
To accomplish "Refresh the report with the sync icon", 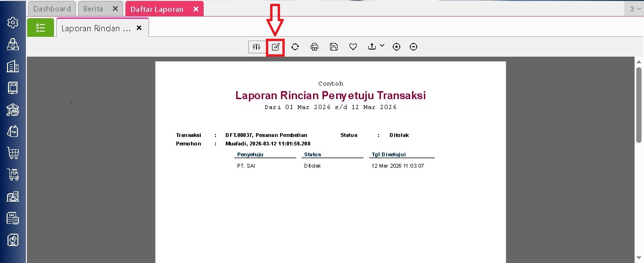I will point(295,47).
